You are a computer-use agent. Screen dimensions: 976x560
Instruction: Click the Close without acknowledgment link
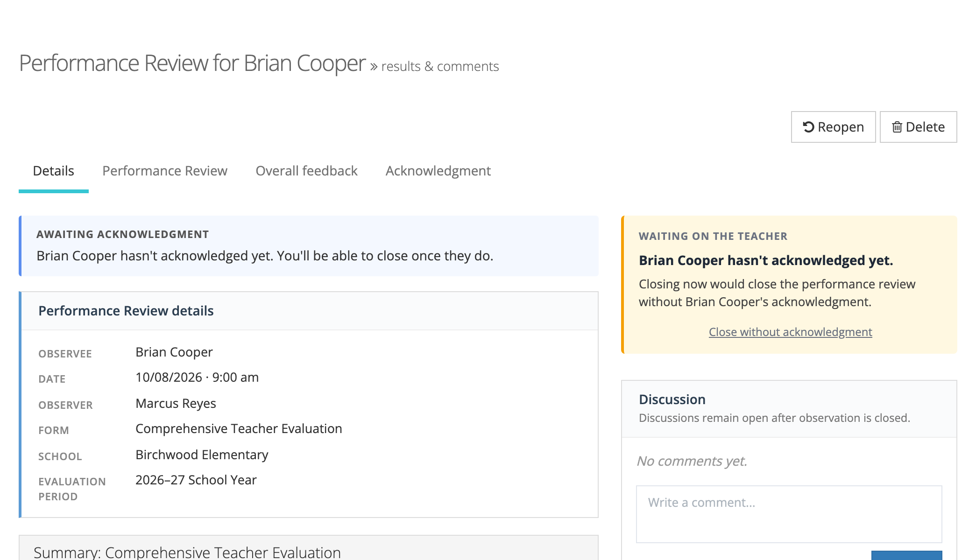[790, 332]
